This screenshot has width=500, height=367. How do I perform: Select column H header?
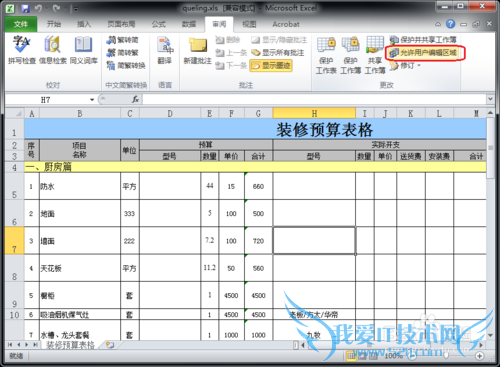[314, 114]
